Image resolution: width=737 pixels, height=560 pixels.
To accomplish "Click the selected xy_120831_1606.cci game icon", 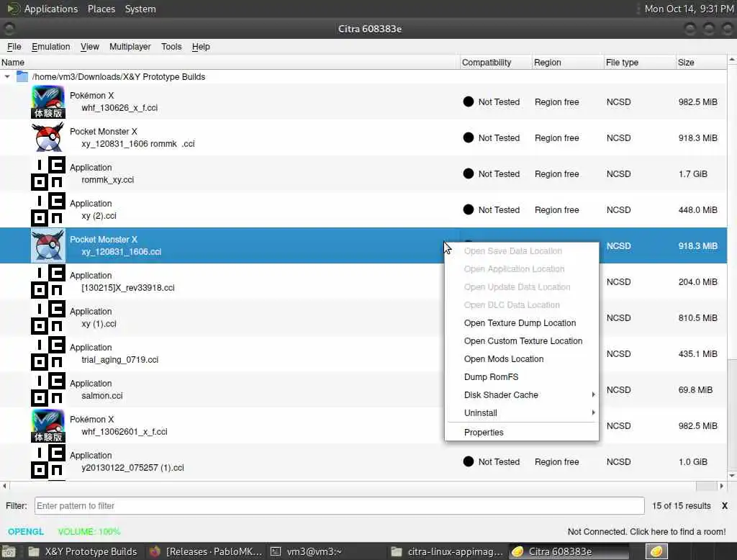I will (x=48, y=245).
